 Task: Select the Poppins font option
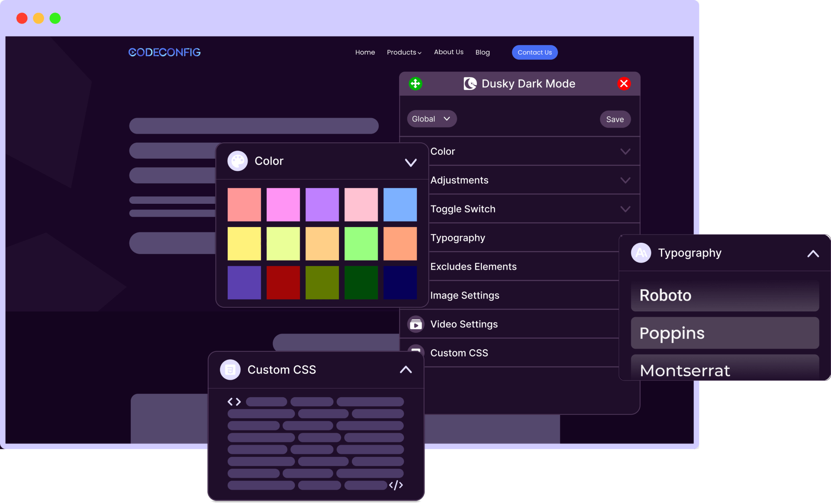pos(725,333)
